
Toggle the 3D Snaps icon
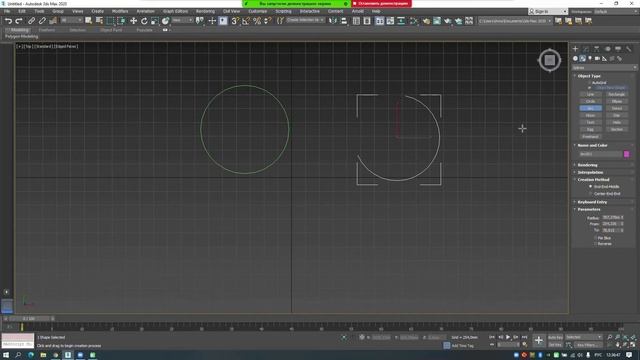pos(235,21)
